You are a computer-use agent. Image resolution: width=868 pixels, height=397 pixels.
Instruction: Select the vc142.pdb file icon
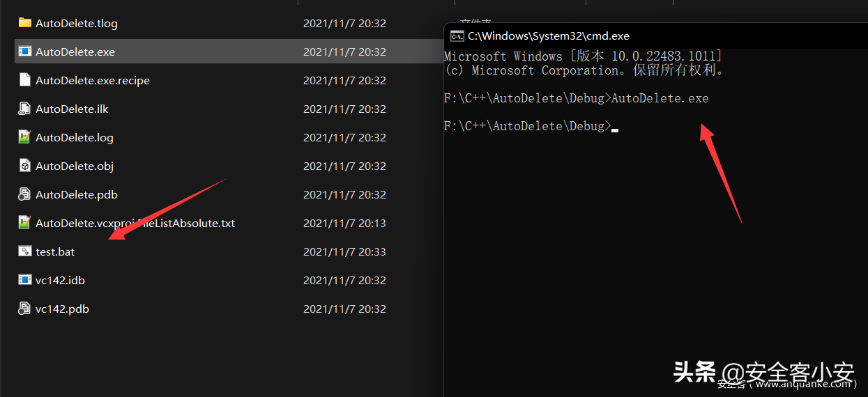tap(25, 309)
